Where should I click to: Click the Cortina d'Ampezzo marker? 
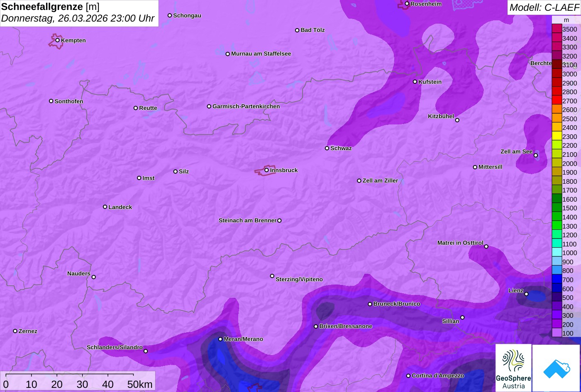click(x=408, y=376)
